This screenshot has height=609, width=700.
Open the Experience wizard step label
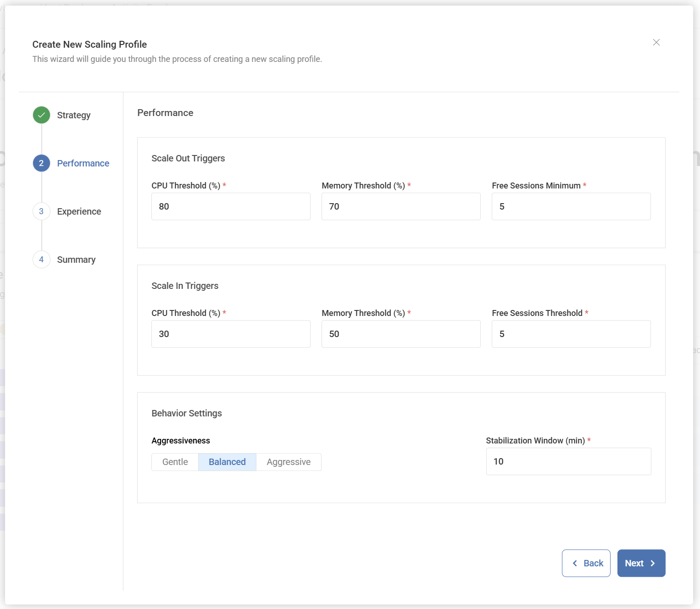(79, 211)
